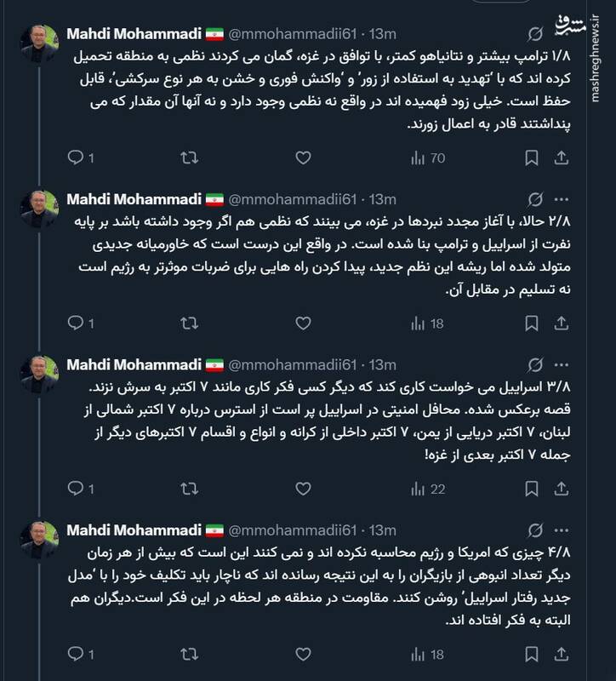
Task: Open Grok icon on the first tweet
Action: click(536, 35)
